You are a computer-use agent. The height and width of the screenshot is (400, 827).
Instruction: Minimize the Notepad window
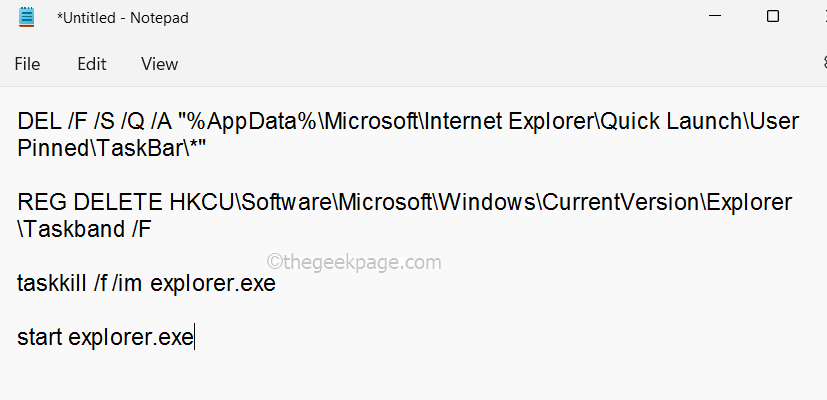[717, 16]
